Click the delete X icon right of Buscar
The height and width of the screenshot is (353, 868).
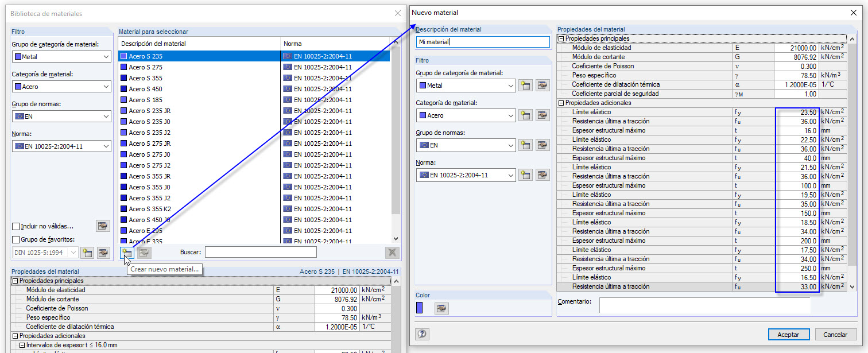click(x=392, y=252)
